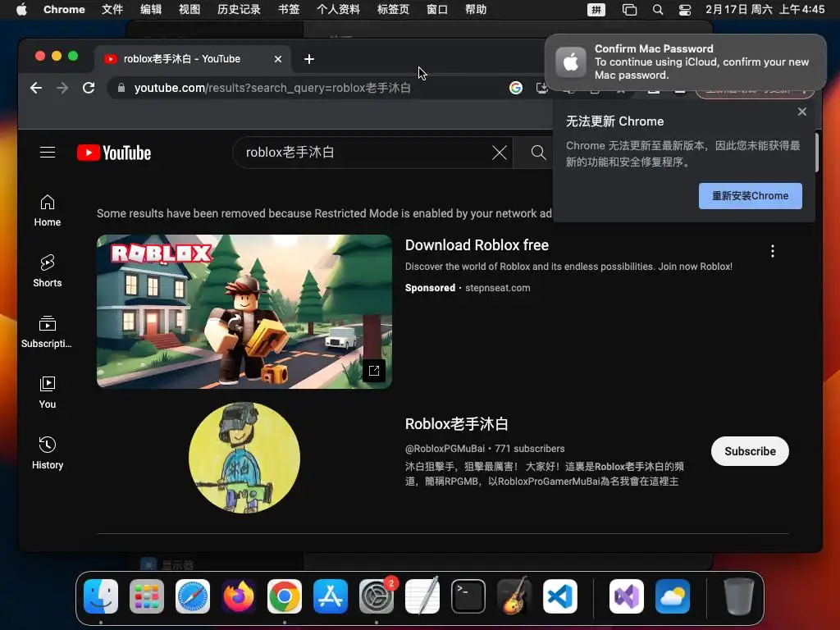The image size is (840, 630).
Task: Open Shorts in the sidebar
Action: [47, 272]
